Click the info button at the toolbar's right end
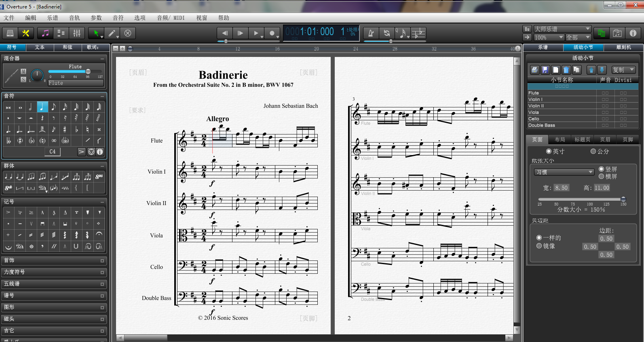The image size is (644, 342). coord(633,33)
